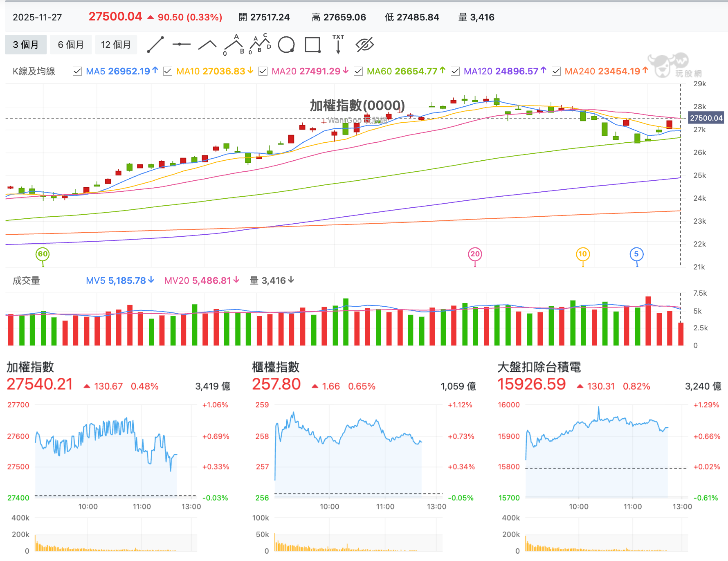
Task: Switch to the 3 個月 range tab
Action: coord(26,45)
